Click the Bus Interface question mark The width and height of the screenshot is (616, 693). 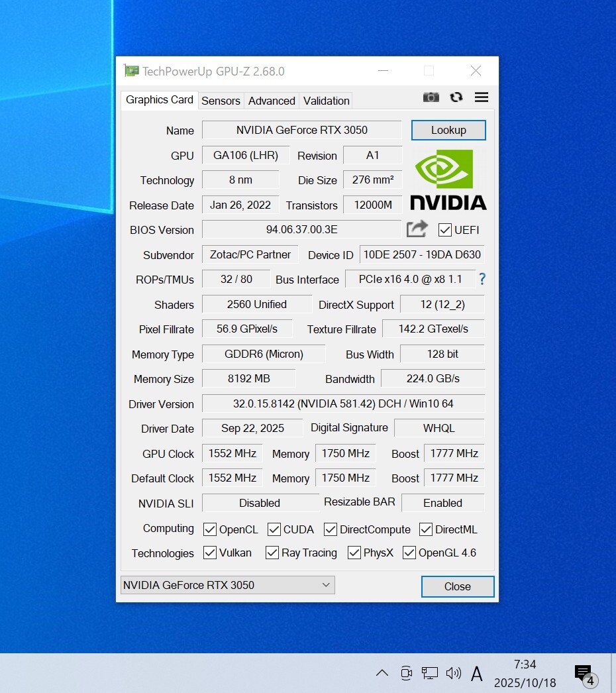coord(482,279)
